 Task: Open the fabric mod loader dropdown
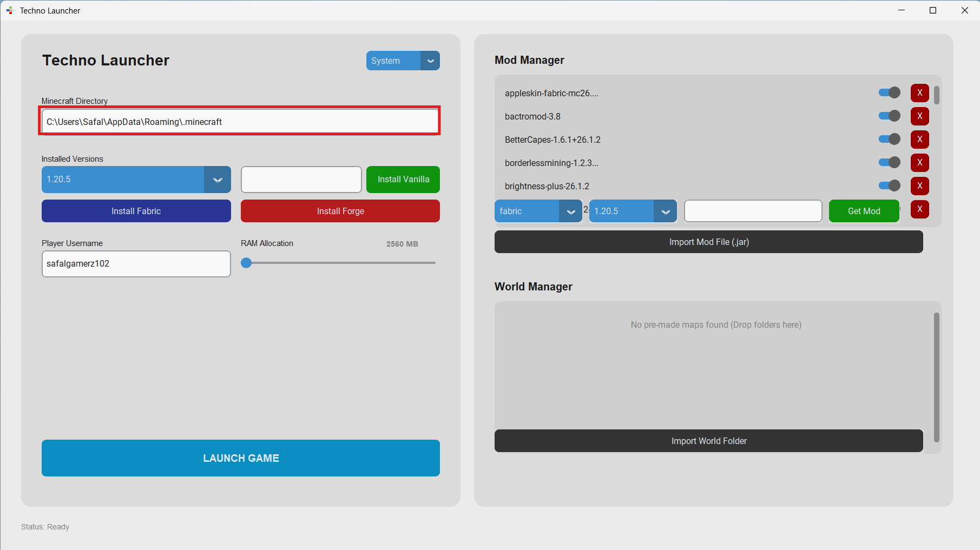pos(538,211)
